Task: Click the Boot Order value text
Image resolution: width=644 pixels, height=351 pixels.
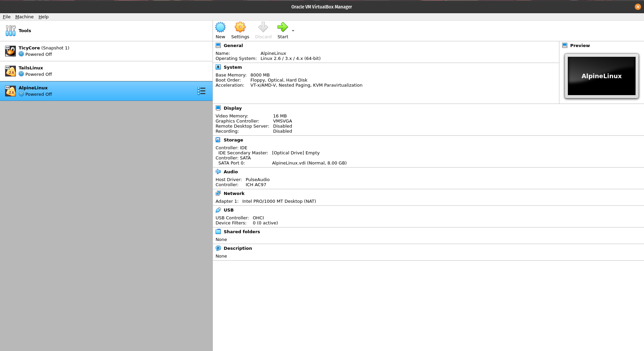Action: (279, 80)
